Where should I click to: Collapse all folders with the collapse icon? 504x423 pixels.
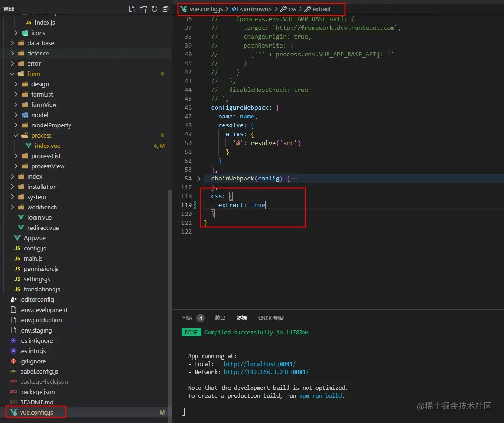pyautogui.click(x=166, y=9)
